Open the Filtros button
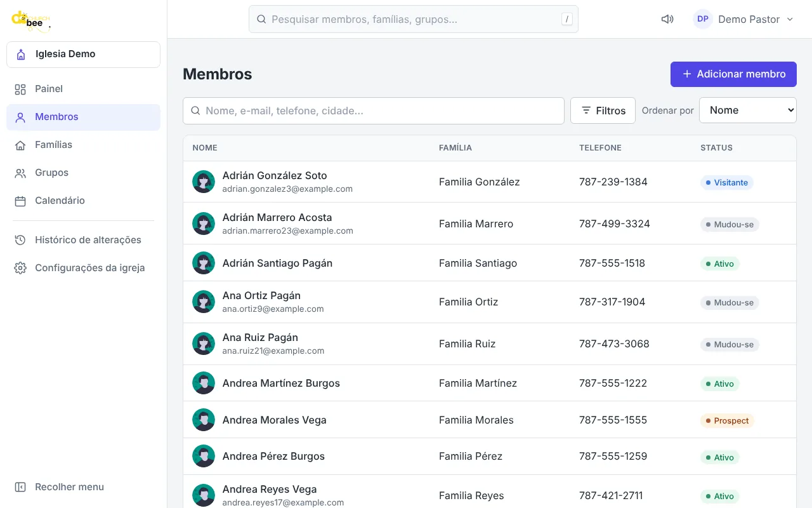The image size is (812, 508). pyautogui.click(x=603, y=110)
